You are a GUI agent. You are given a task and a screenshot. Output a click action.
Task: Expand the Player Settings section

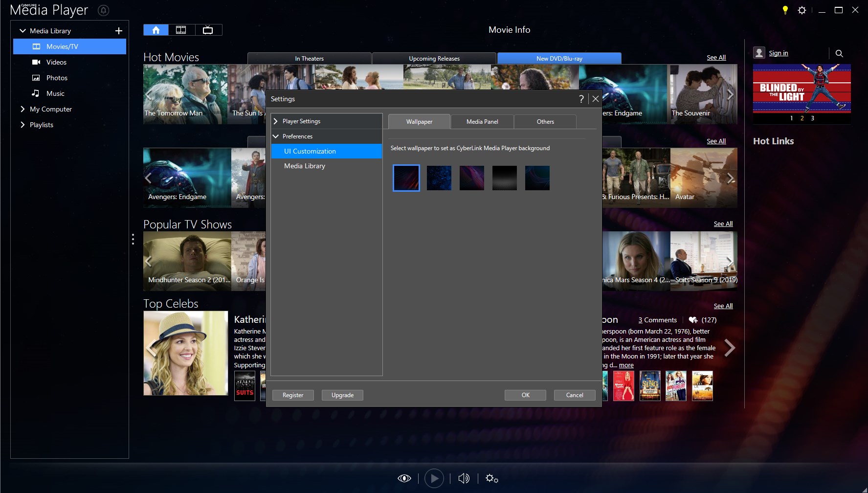276,121
